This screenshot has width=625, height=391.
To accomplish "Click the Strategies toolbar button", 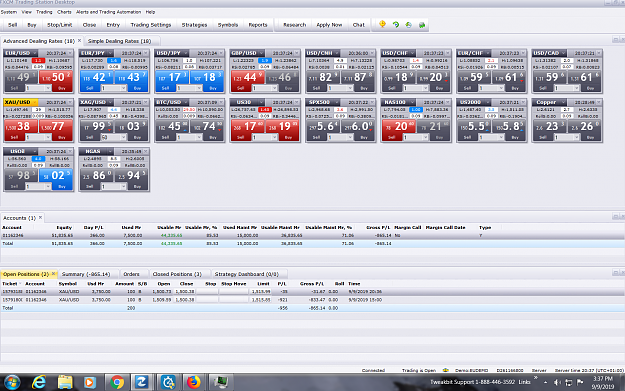I will 195,25.
